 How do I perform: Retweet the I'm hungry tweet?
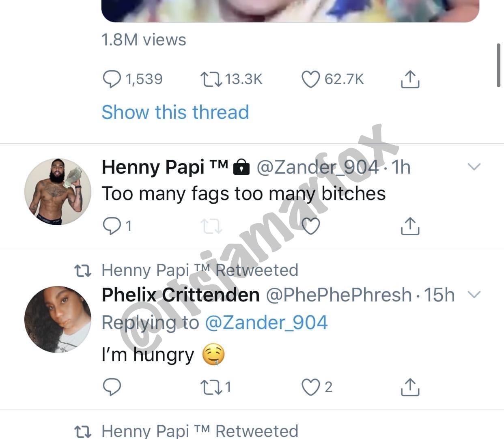211,387
